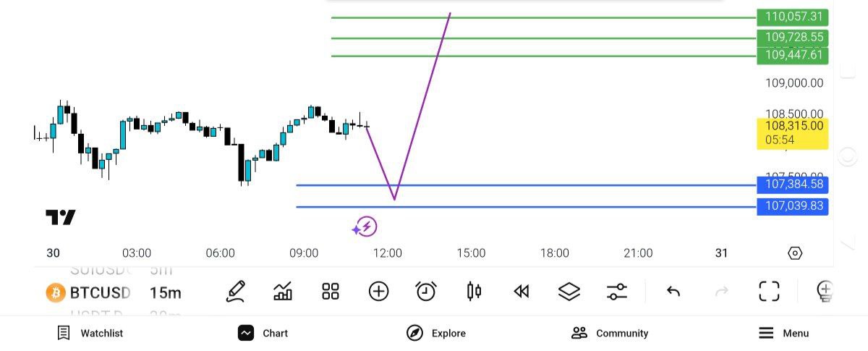Viewport: 868px width, 351px height.
Task: Enter fullscreen chart mode
Action: pyautogui.click(x=769, y=292)
